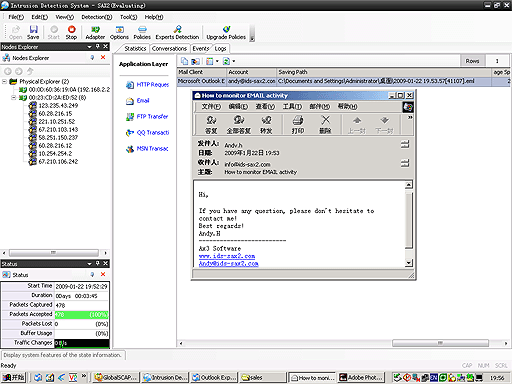Click the previous message up arrow icon
Viewport: 512px width, 384px height.
click(x=357, y=124)
